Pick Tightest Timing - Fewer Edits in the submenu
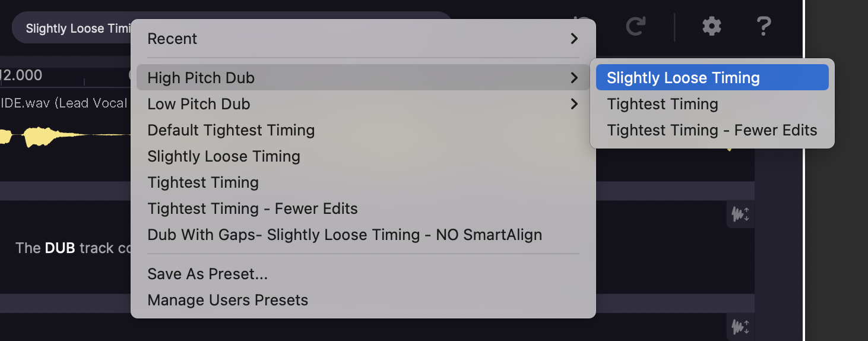The width and height of the screenshot is (868, 341). coord(712,130)
